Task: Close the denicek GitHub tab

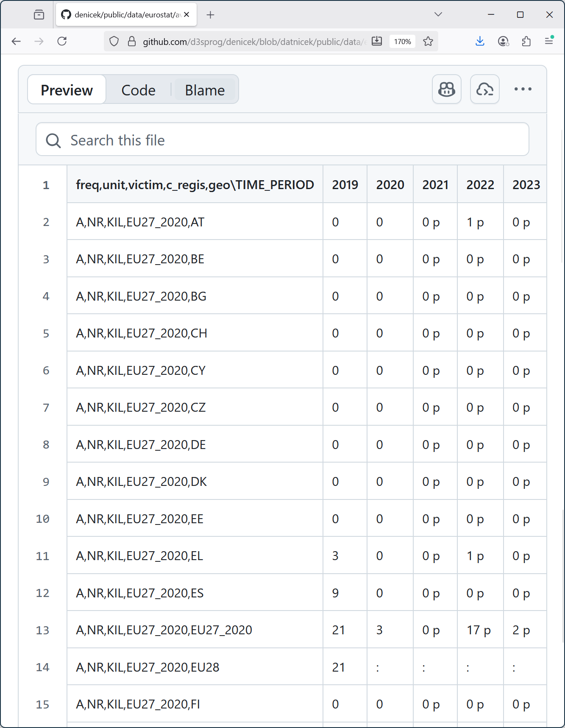Action: click(x=186, y=14)
